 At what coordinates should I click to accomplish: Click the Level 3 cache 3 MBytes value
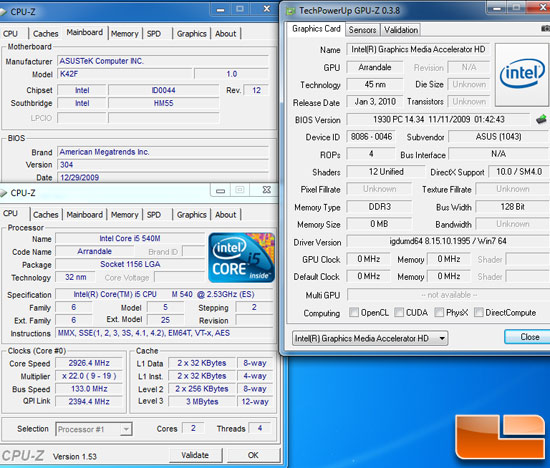pyautogui.click(x=202, y=402)
